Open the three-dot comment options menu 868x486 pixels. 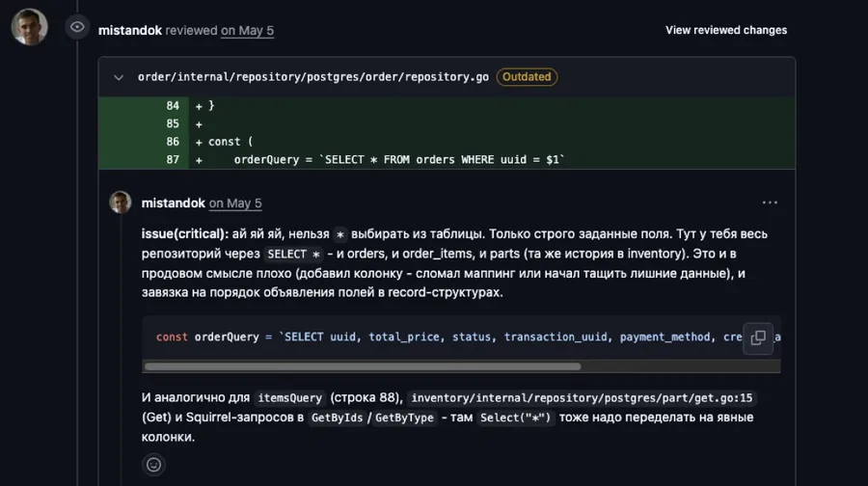[x=770, y=202]
